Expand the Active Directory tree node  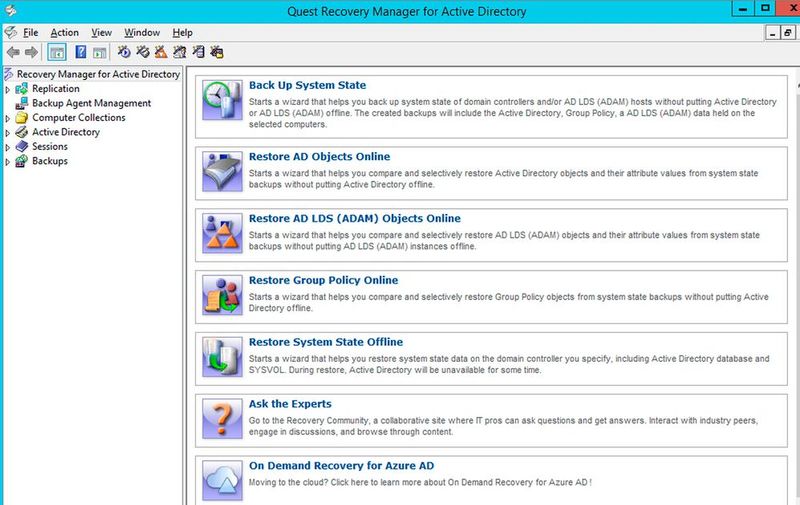tap(7, 133)
